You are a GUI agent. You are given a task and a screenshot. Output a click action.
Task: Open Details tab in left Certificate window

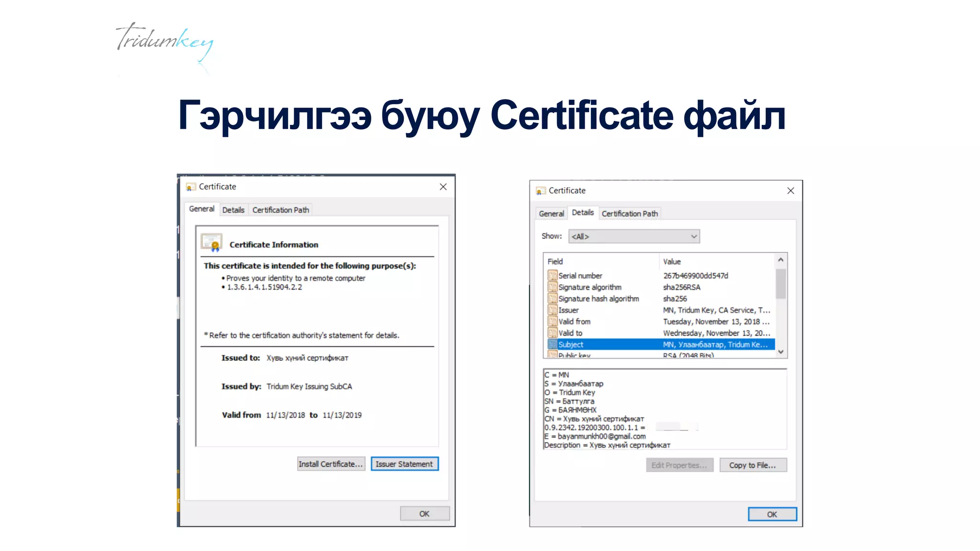click(233, 210)
